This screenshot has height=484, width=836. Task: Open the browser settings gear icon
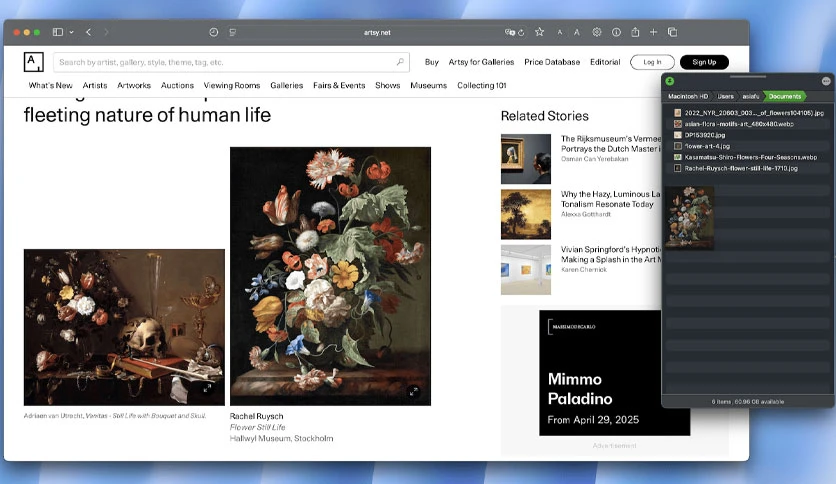[x=597, y=32]
